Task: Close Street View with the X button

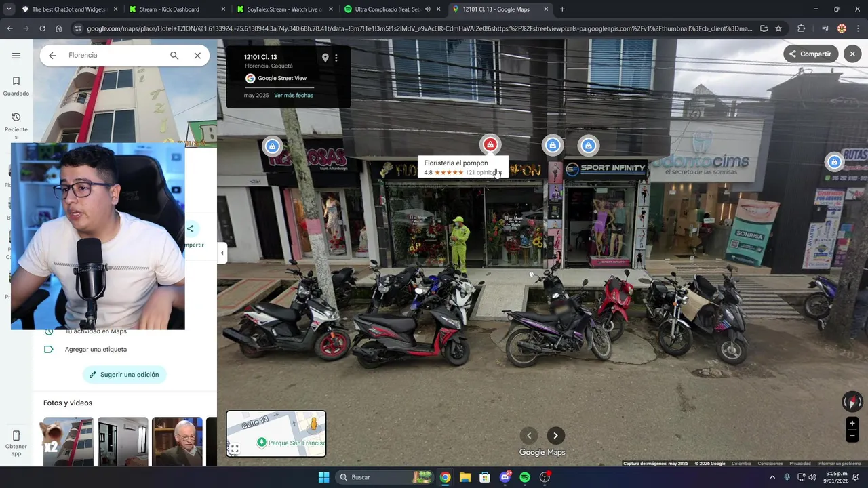Action: coord(852,54)
